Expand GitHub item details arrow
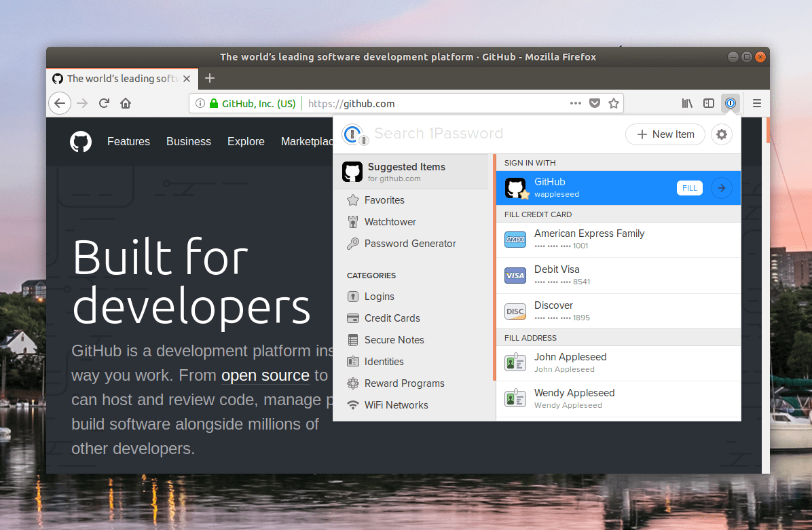Viewport: 812px width, 530px height. [x=722, y=188]
